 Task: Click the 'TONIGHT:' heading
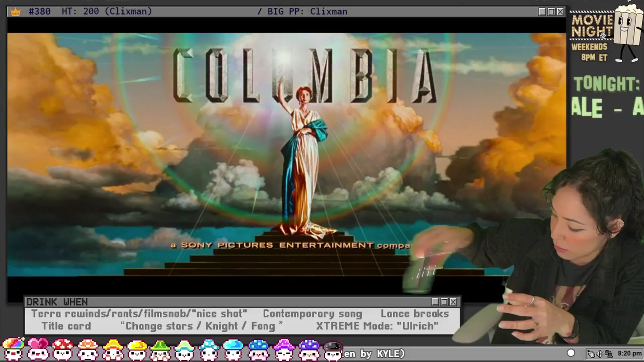click(606, 84)
